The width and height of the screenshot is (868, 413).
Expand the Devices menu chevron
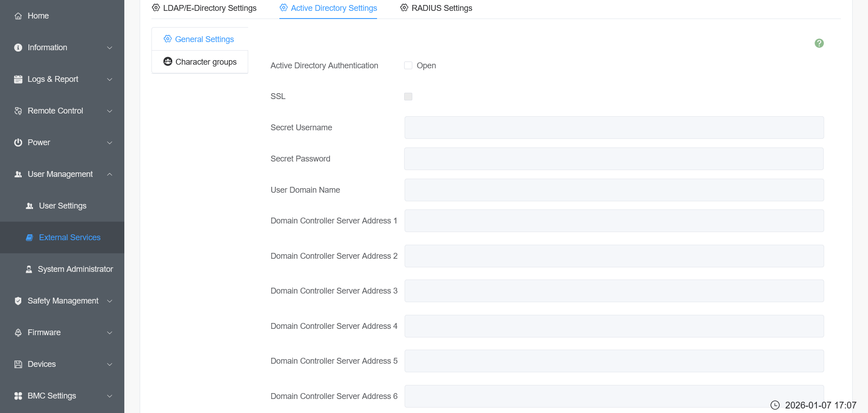109,364
